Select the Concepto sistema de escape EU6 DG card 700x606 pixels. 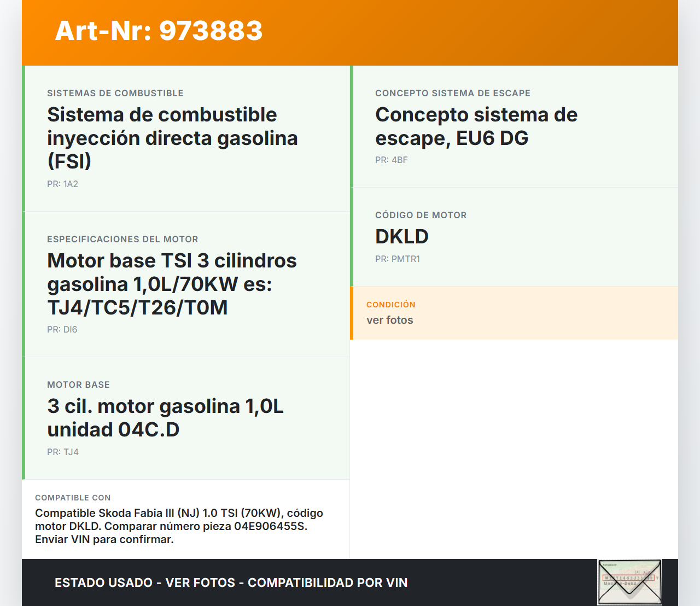(x=514, y=126)
